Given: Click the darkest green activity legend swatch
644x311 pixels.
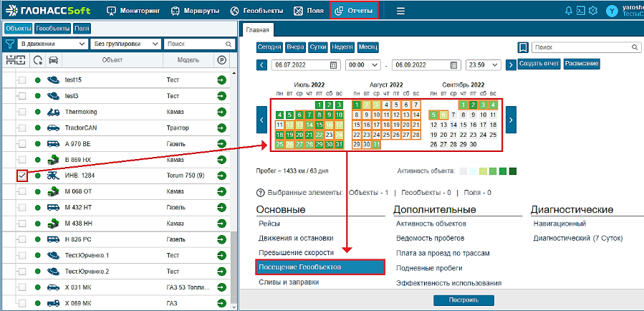Looking at the screenshot, I should click(x=512, y=171).
